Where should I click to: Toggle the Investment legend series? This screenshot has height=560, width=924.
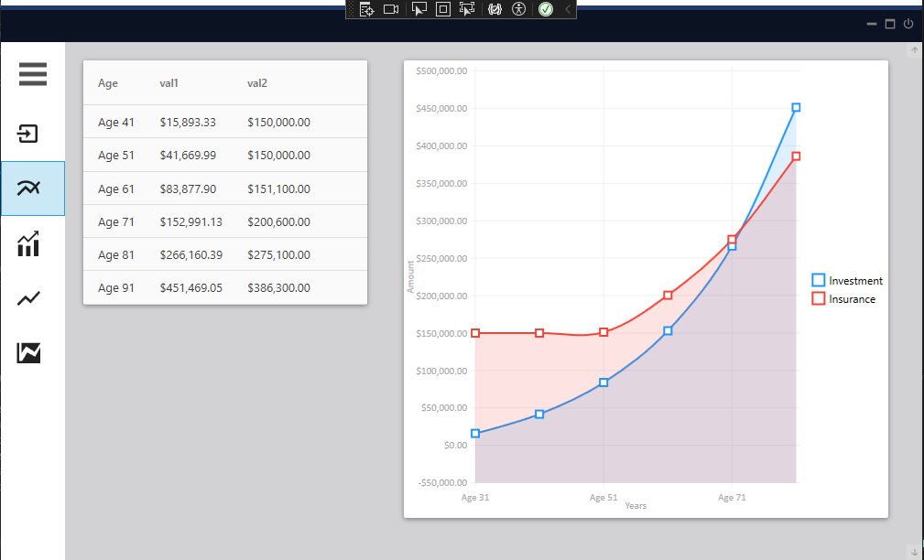(847, 280)
